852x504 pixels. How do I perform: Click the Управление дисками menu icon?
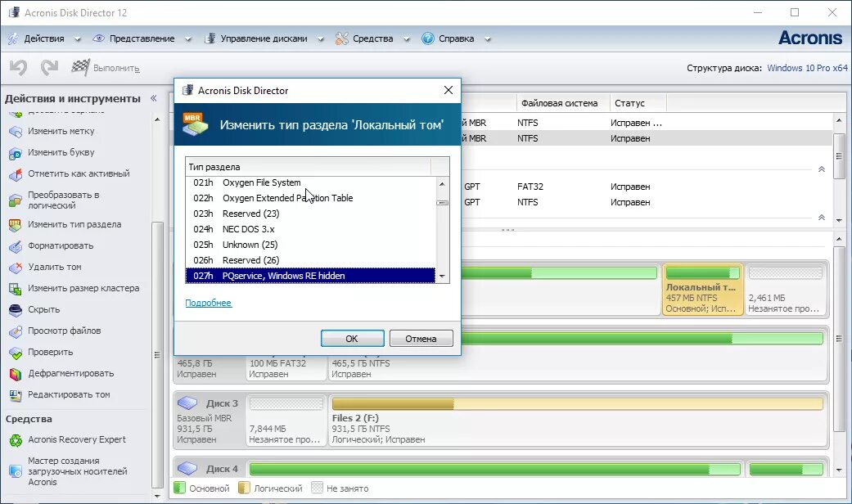click(x=210, y=38)
